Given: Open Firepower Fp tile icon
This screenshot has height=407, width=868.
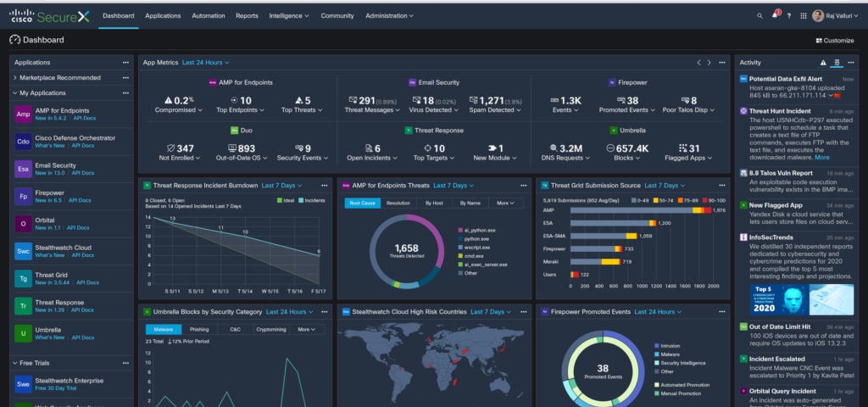Looking at the screenshot, I should click(x=23, y=197).
